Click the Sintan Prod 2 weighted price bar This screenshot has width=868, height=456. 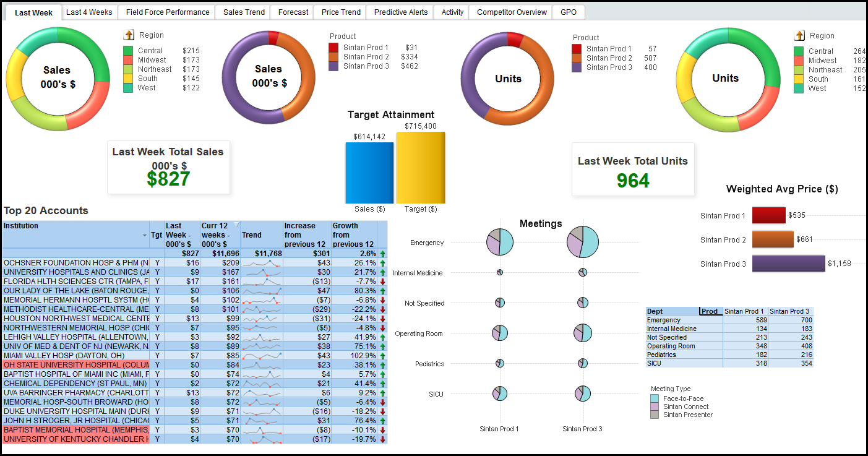773,239
